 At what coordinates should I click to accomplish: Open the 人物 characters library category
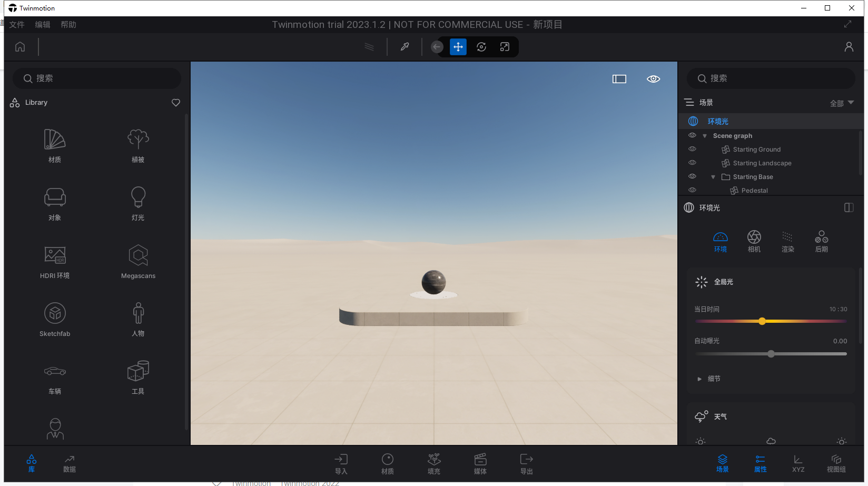(x=138, y=319)
